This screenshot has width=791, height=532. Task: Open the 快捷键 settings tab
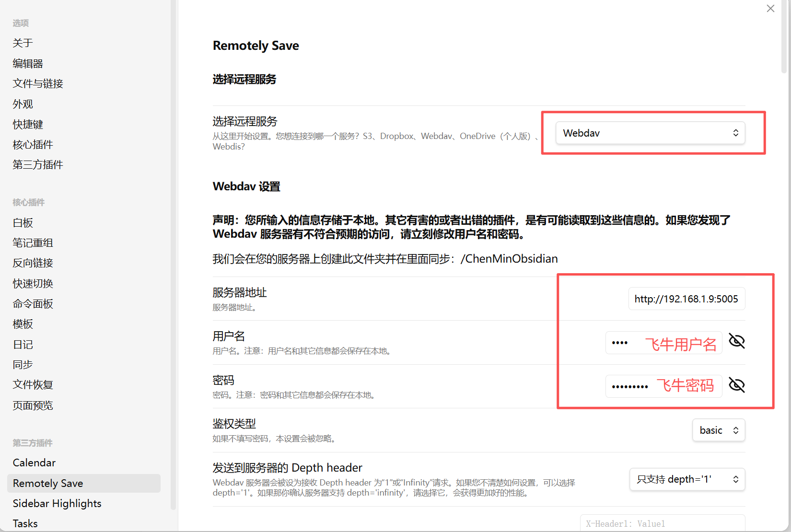pyautogui.click(x=28, y=124)
